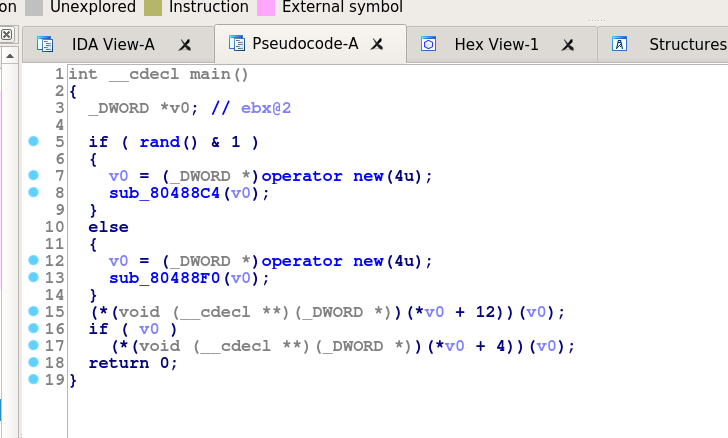
Task: Click the Hex View-1 tab icon
Action: (428, 44)
